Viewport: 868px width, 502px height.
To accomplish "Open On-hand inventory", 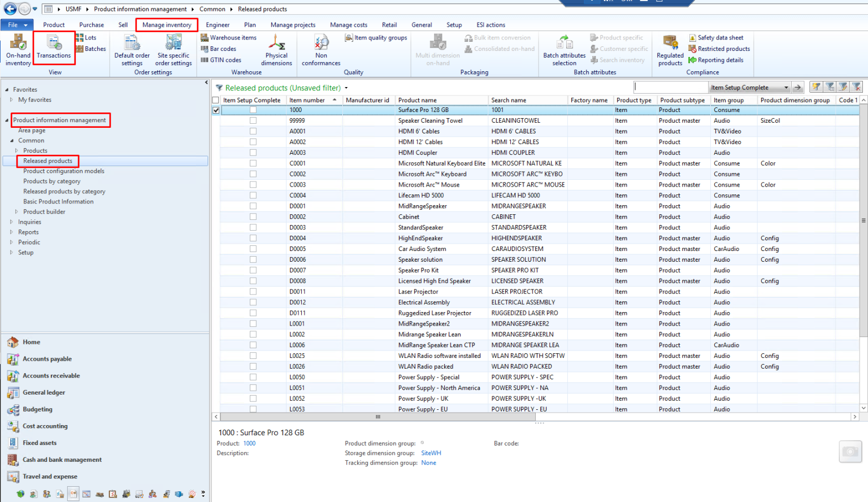I will [18, 50].
